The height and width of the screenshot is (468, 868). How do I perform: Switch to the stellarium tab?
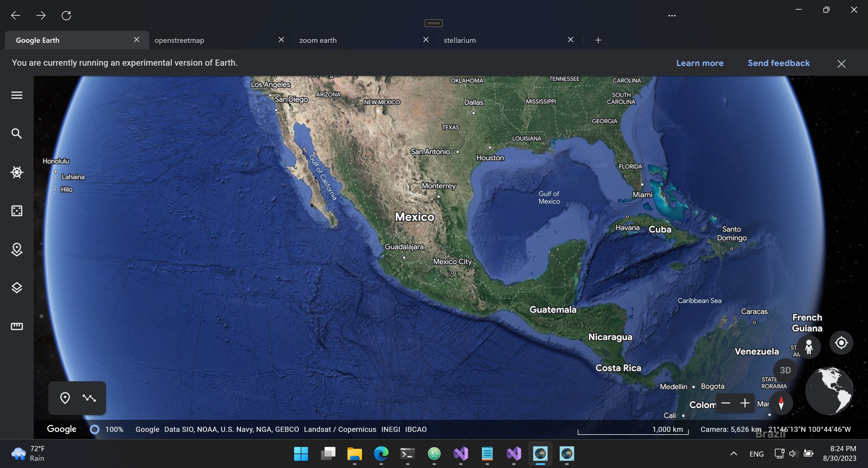[459, 40]
